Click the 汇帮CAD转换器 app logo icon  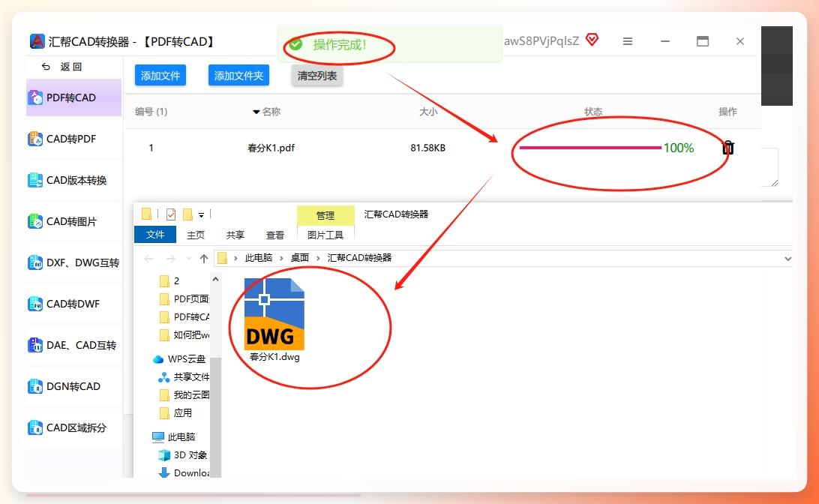click(x=37, y=41)
